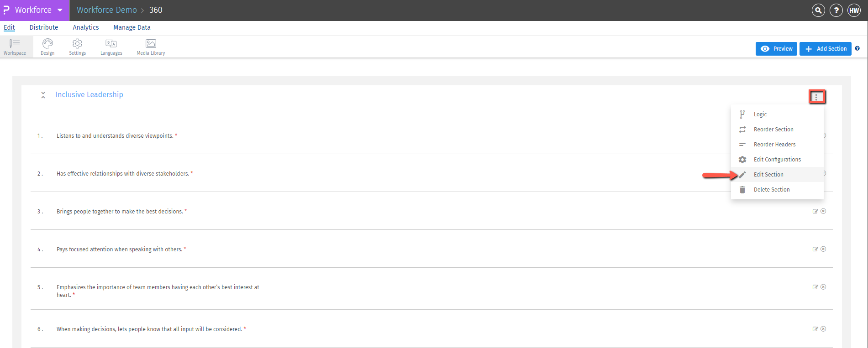Viewport: 868px width, 348px height.
Task: Choose Delete Section in the menu
Action: click(x=772, y=189)
